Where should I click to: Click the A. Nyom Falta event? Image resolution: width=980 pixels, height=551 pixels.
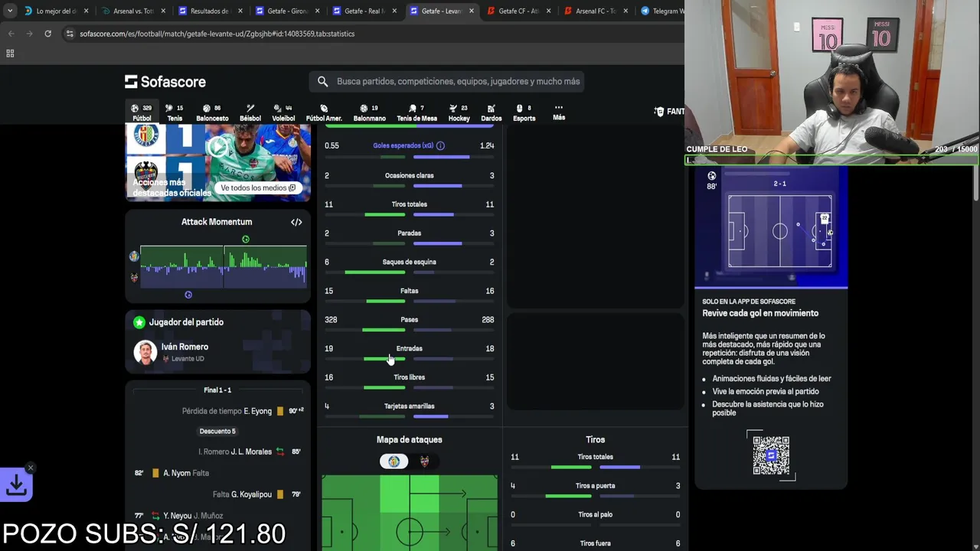point(218,473)
